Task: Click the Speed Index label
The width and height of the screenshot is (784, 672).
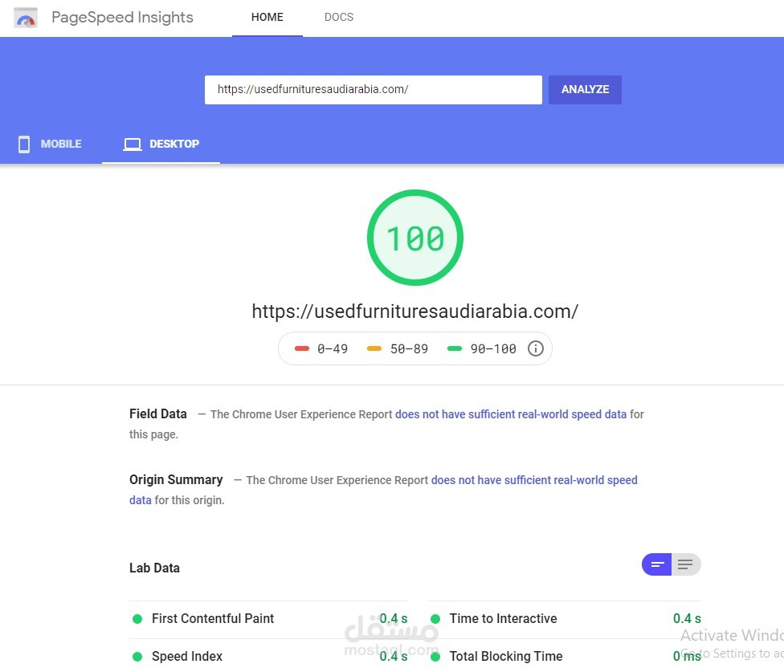Action: point(187,656)
